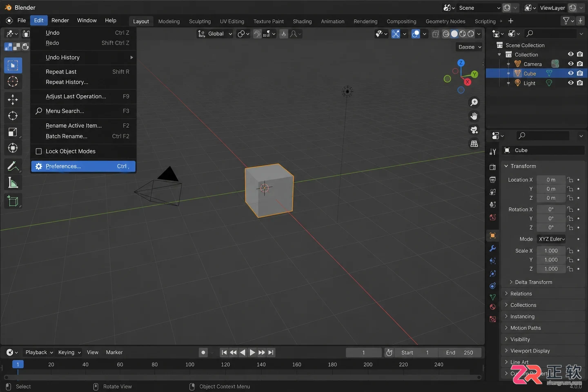Viewport: 588px width, 392px height.
Task: Open the Keying dropdown menu
Action: coord(69,352)
